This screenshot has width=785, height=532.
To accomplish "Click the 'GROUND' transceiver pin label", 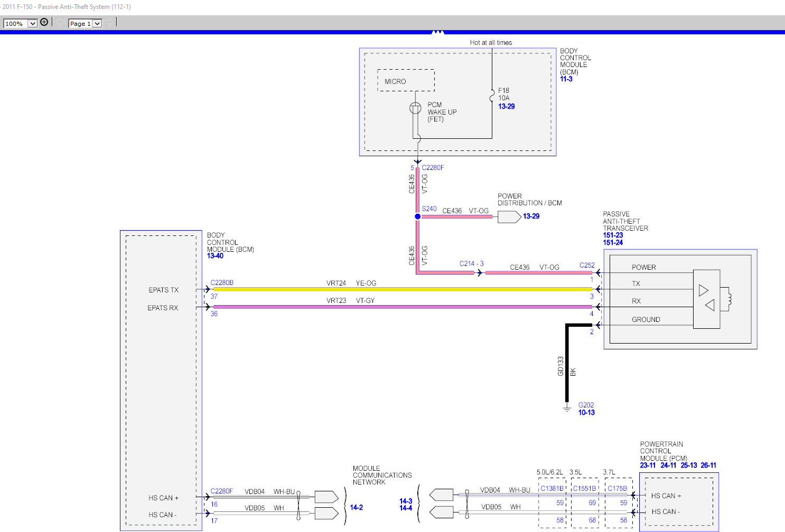I will pos(646,320).
